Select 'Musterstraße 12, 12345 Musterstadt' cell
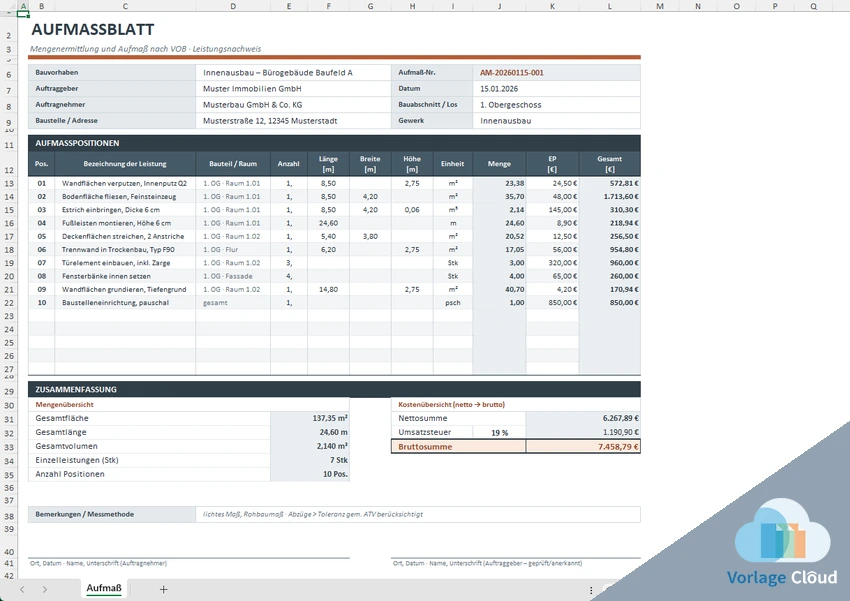 293,121
